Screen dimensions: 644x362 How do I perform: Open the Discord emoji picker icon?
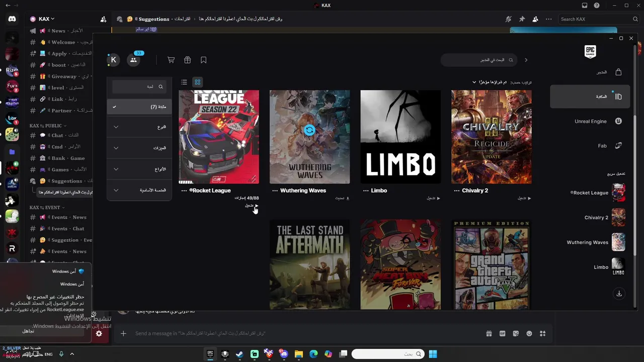point(529,333)
